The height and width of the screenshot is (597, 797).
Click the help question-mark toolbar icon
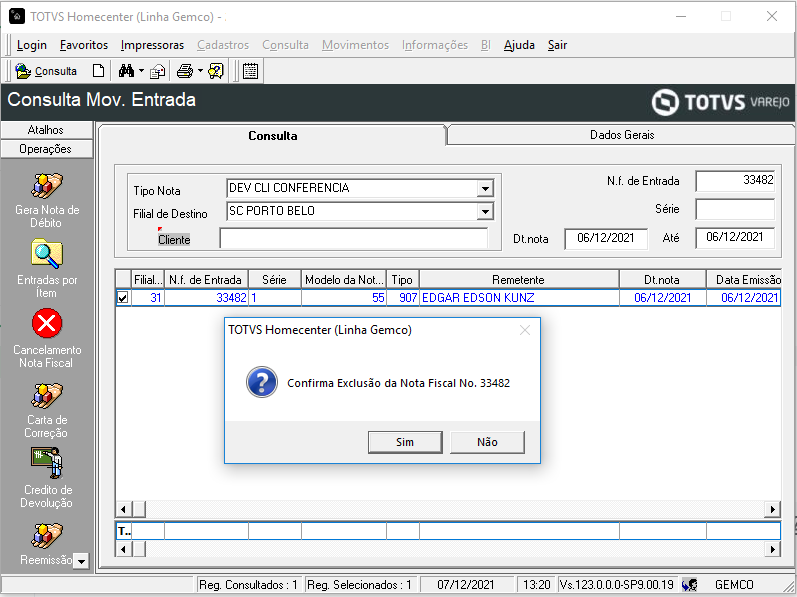coord(216,71)
